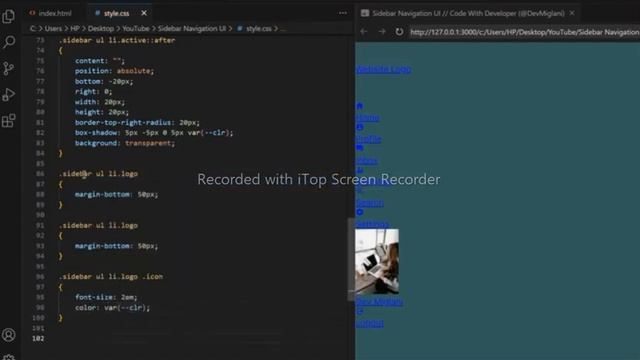Click '.sidebar ul li.active::after' selector text
This screenshot has height=360, width=640.
coord(117,40)
